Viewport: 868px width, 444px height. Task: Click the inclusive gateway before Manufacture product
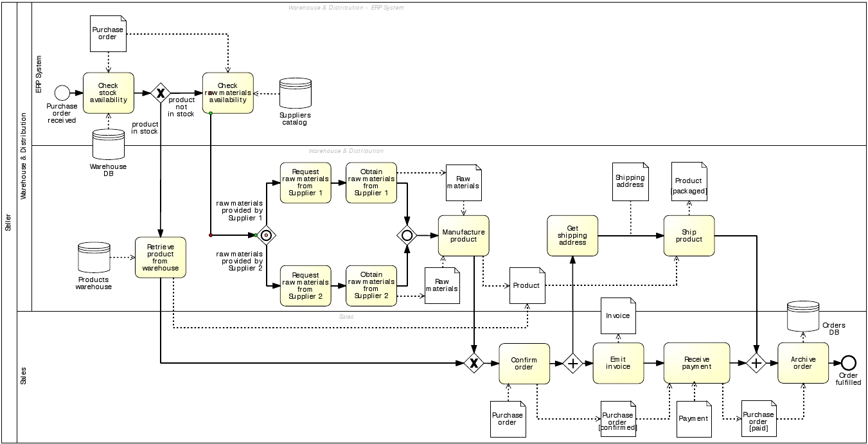click(407, 235)
